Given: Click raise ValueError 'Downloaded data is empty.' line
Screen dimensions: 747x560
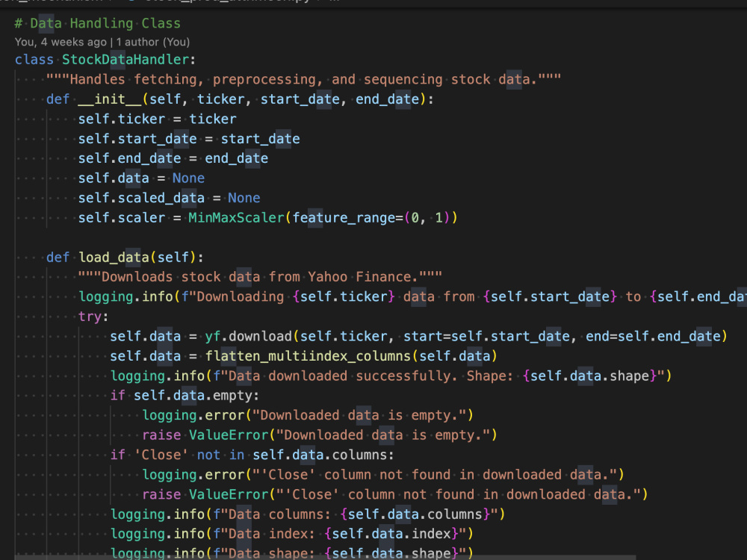Looking at the screenshot, I should (x=320, y=435).
